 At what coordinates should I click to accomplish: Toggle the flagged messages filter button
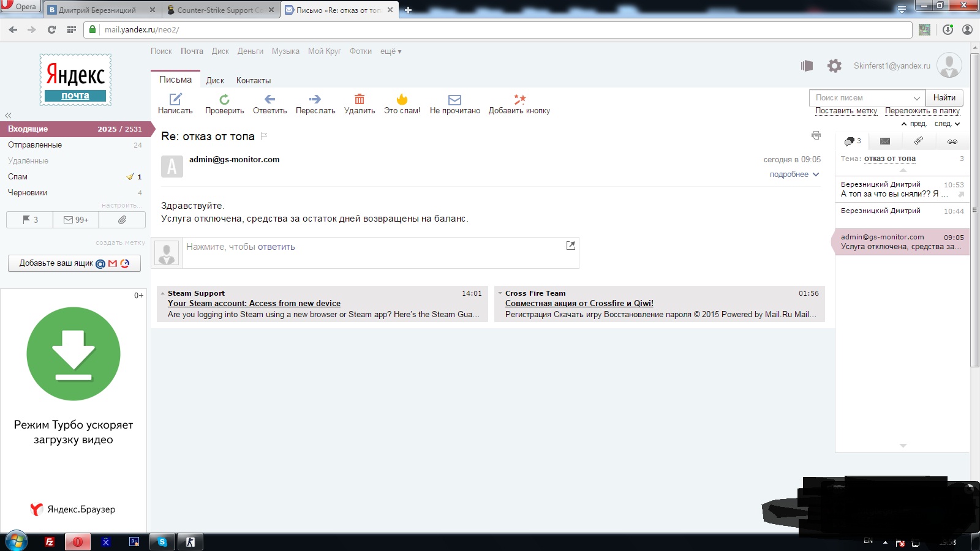30,220
